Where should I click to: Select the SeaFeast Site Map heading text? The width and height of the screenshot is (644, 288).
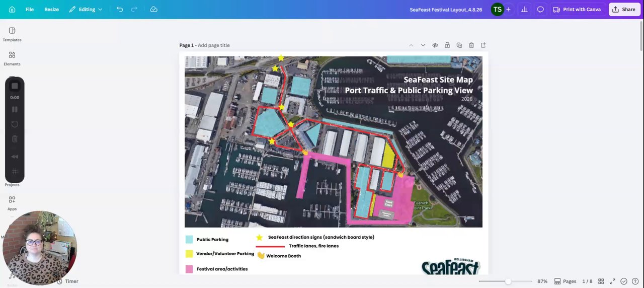(x=438, y=80)
